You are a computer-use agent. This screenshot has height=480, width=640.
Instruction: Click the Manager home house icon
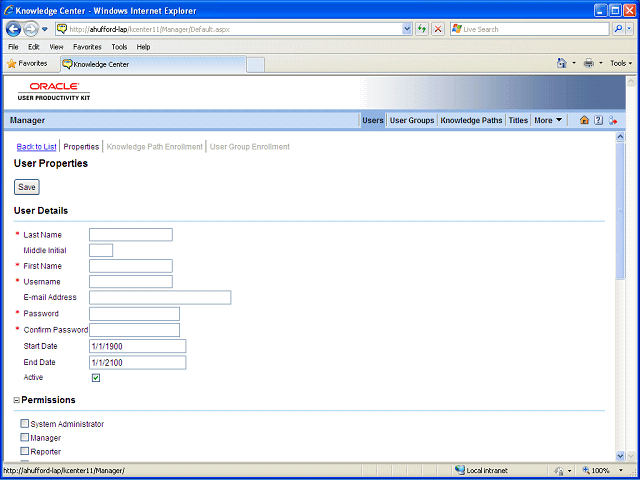point(584,120)
